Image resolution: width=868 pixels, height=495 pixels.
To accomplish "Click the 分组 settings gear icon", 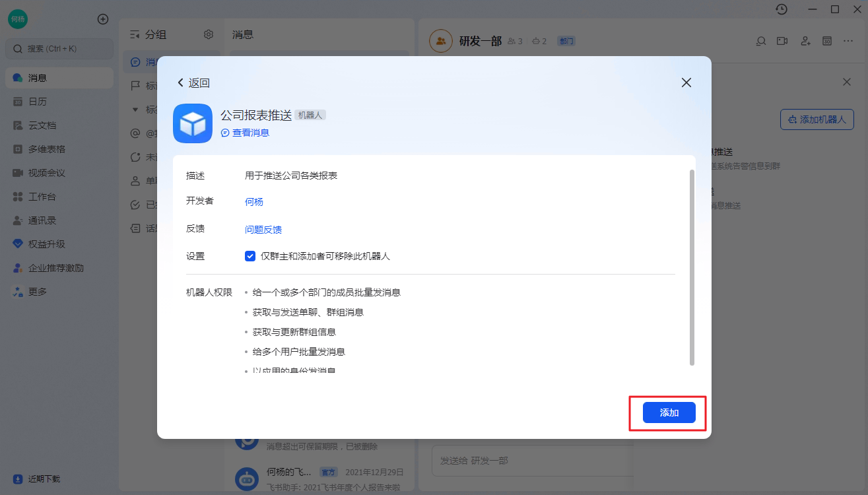I will pos(209,34).
